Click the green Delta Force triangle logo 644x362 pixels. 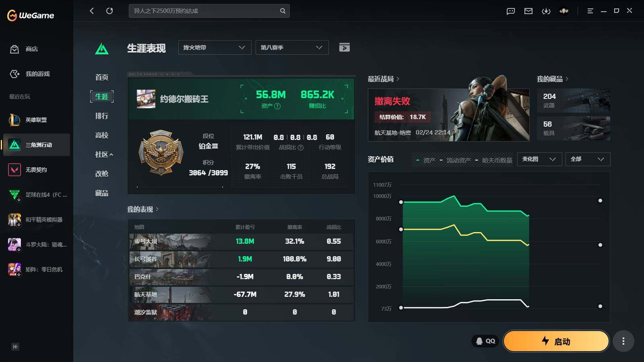click(102, 49)
